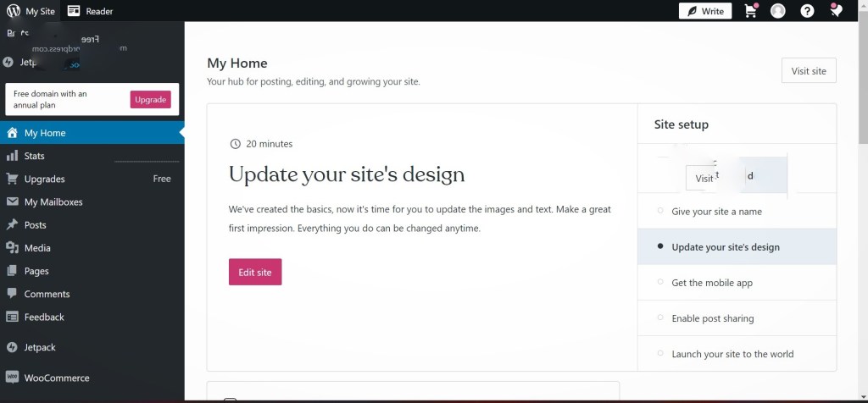The width and height of the screenshot is (868, 403).
Task: Open the user profile avatar
Action: pyautogui.click(x=778, y=11)
